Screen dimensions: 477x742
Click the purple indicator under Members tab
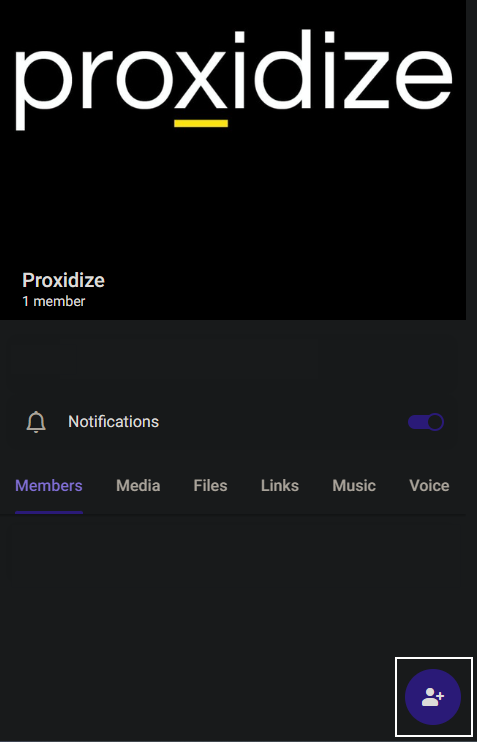49,512
